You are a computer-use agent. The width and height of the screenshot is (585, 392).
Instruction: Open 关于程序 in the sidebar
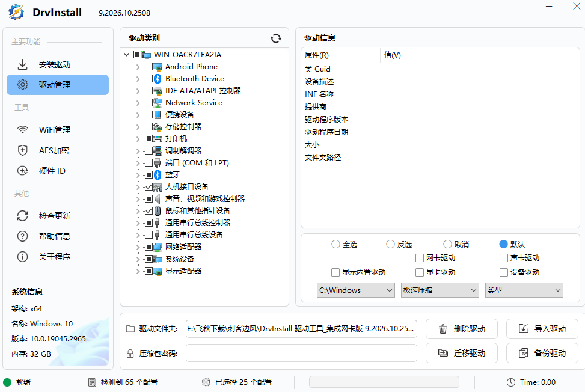click(58, 257)
